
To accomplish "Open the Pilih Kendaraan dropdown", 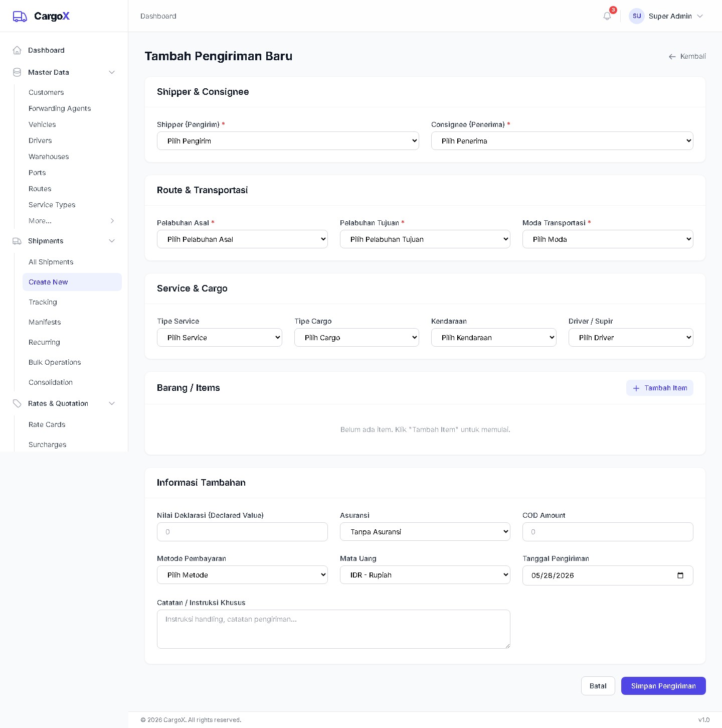I will (494, 338).
